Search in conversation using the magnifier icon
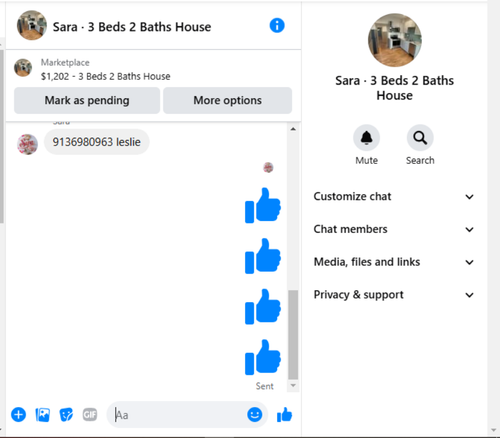500x438 pixels. tap(420, 138)
